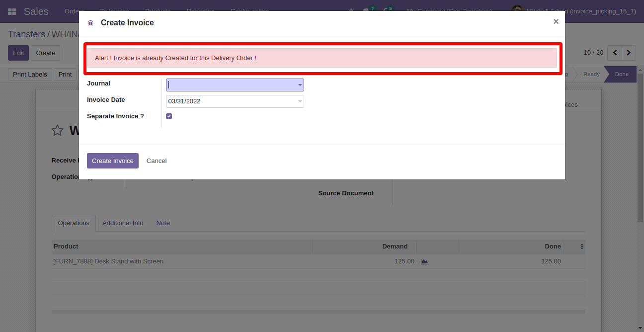Click the Demand value 125.00
The image size is (644, 332).
pos(404,261)
